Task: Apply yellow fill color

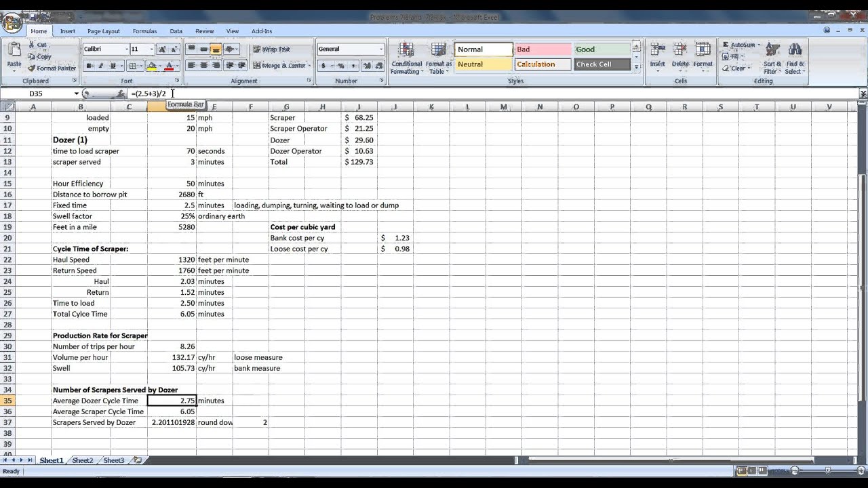Action: 151,66
